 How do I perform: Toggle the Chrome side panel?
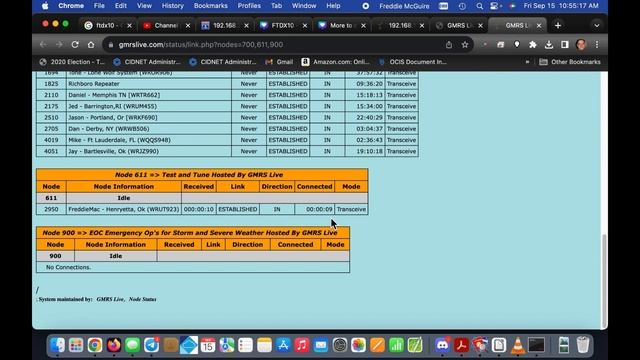click(564, 44)
